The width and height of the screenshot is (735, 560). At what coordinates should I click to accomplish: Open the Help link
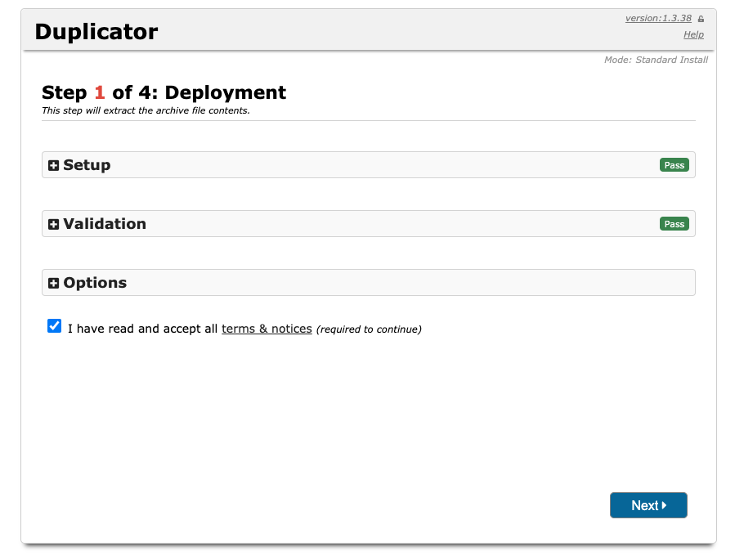[693, 34]
